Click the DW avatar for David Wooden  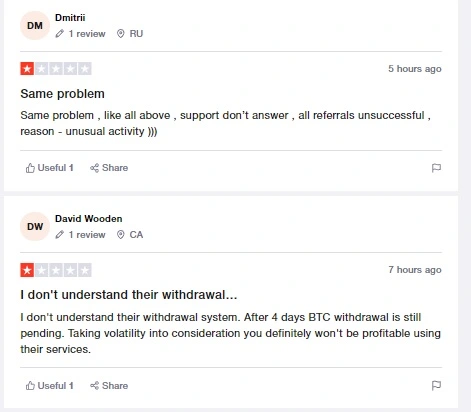[35, 227]
